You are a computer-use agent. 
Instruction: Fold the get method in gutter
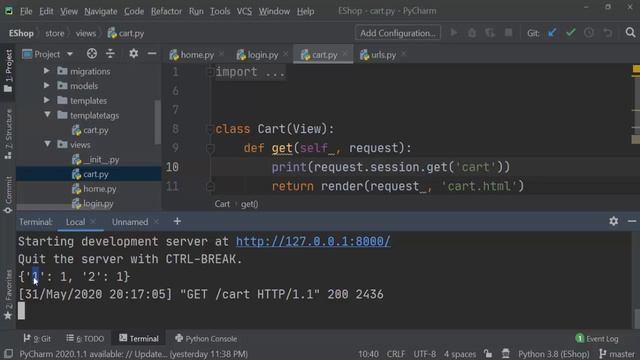click(x=210, y=148)
